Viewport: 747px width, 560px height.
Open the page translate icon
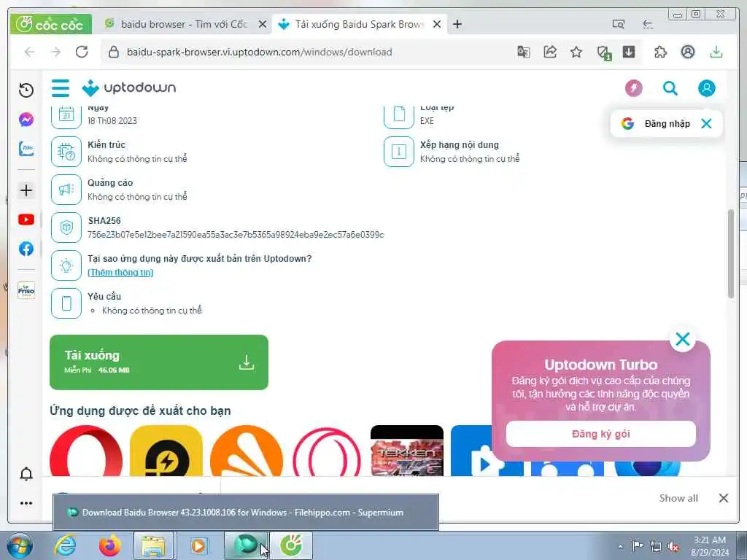pos(524,52)
